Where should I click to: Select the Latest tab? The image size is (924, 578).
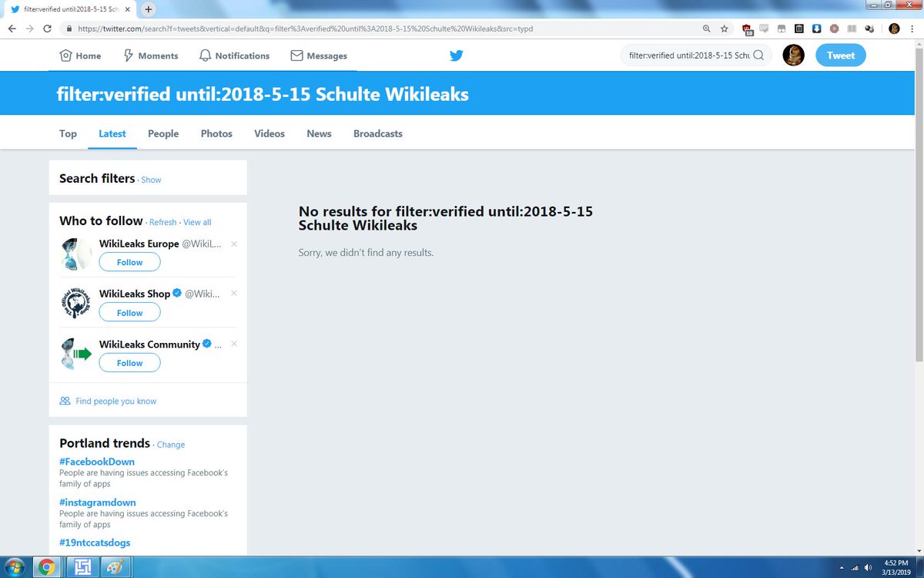pyautogui.click(x=112, y=133)
